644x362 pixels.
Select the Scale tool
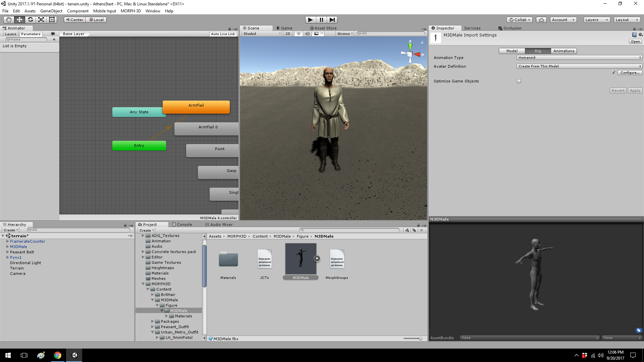(x=41, y=20)
